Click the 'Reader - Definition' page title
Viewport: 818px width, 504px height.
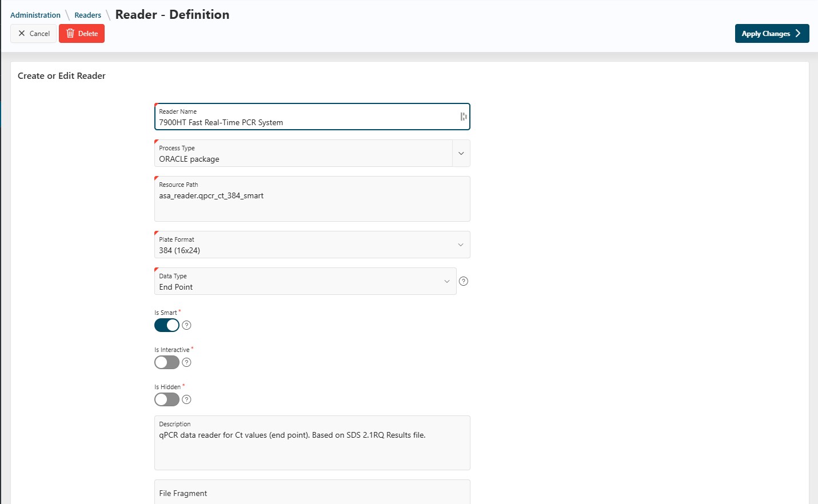(173, 15)
